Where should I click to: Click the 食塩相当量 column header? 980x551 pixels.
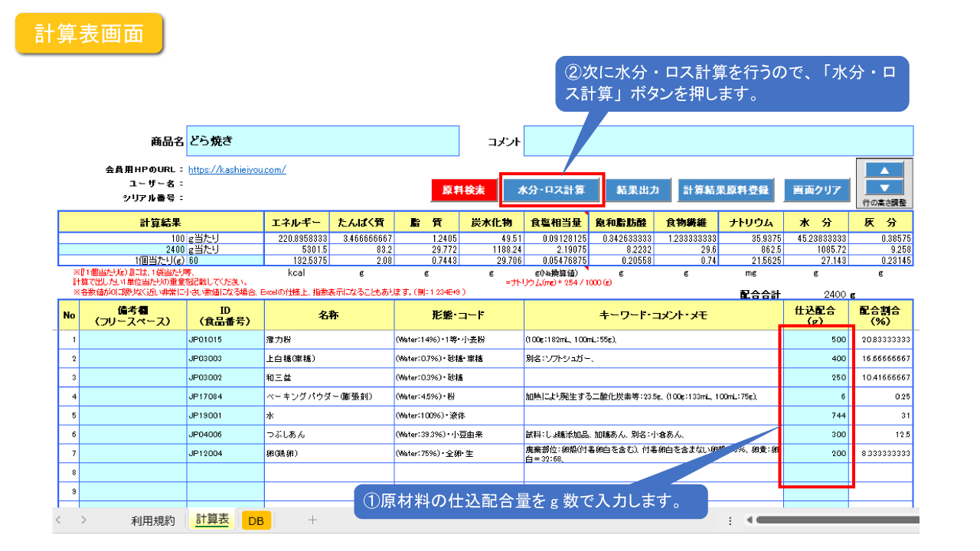pos(557,222)
